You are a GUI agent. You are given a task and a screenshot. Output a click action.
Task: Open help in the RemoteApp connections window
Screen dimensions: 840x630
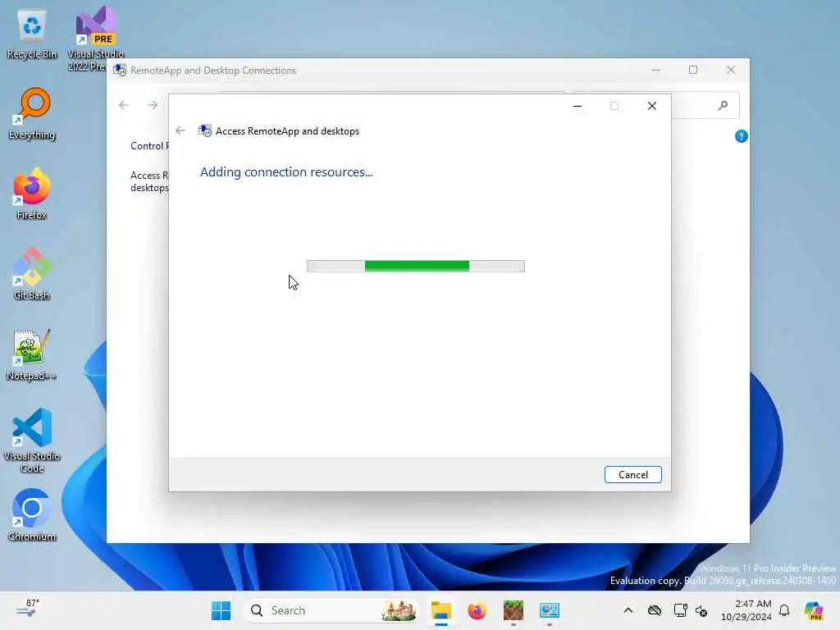pos(741,136)
